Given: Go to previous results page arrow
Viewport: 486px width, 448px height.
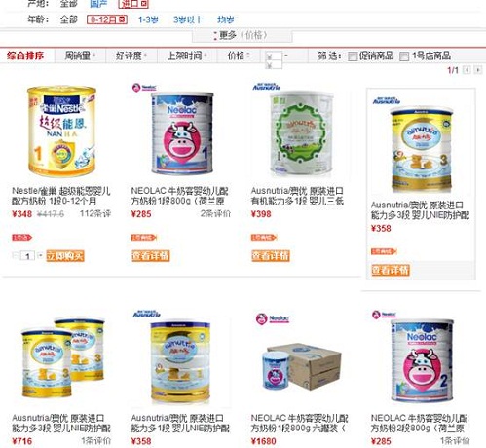Looking at the screenshot, I should (467, 70).
